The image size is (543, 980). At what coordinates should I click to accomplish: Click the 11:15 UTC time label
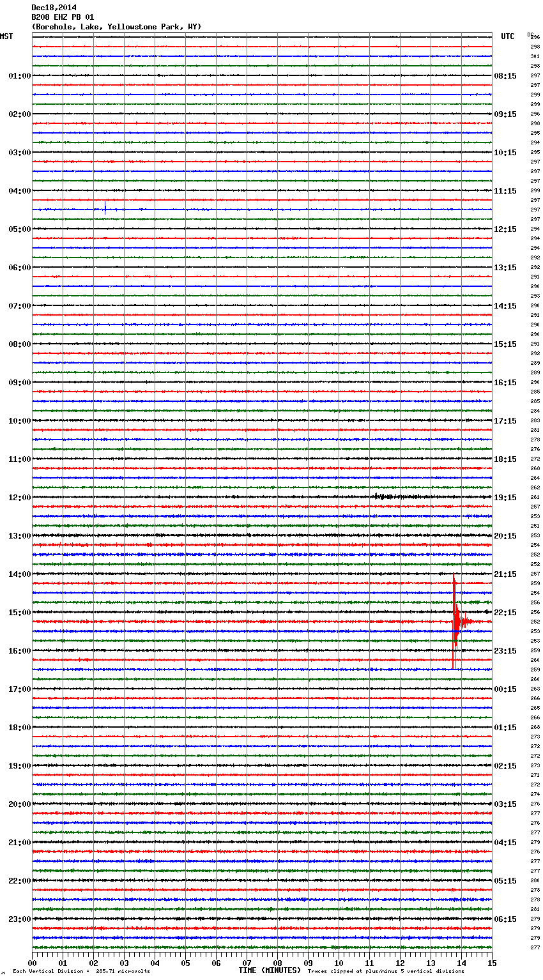coord(505,191)
